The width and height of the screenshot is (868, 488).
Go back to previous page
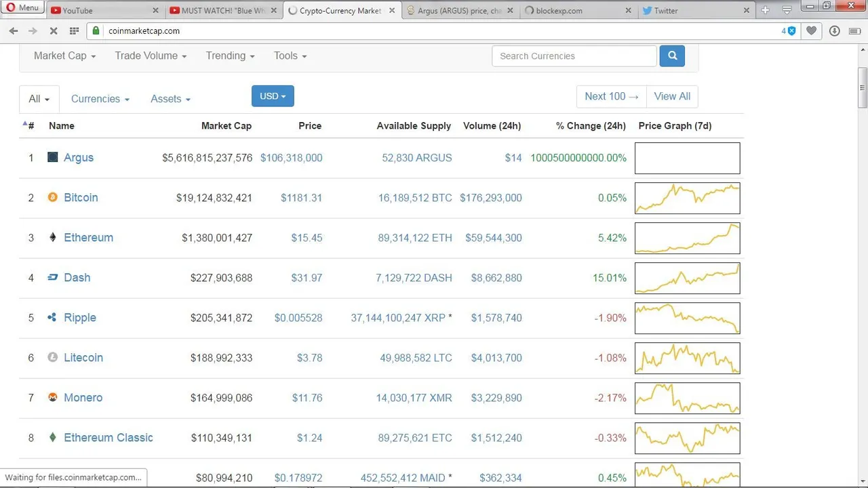tap(14, 31)
